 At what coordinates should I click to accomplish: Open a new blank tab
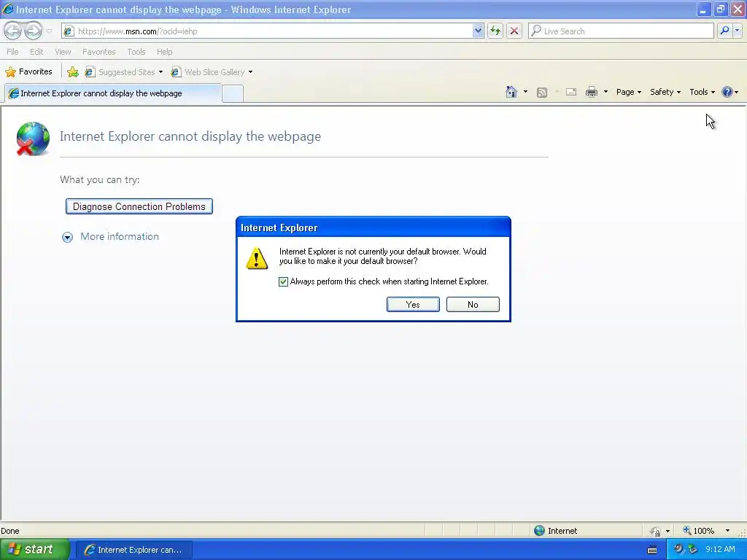[x=233, y=94]
